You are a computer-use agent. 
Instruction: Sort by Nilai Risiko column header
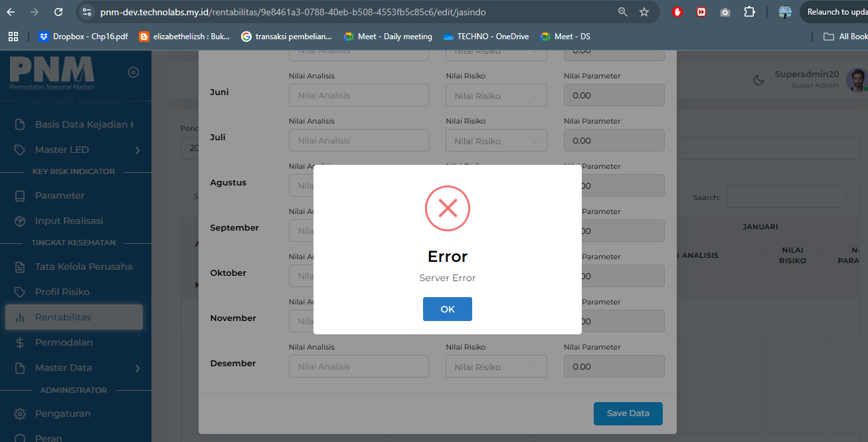coord(796,255)
